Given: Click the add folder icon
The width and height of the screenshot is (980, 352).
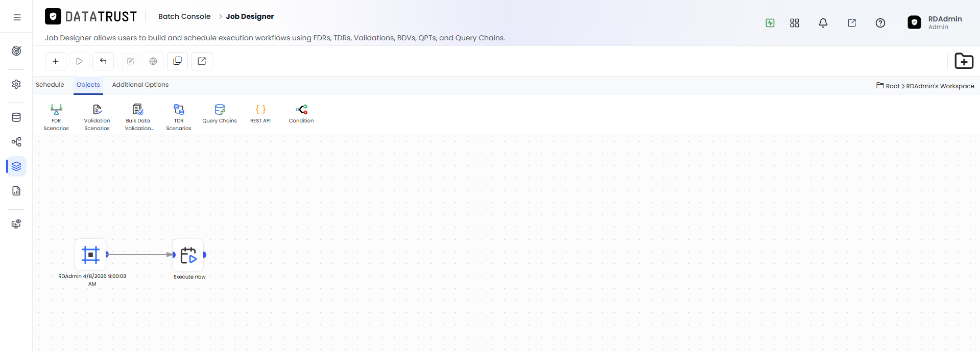Looking at the screenshot, I should tap(964, 61).
